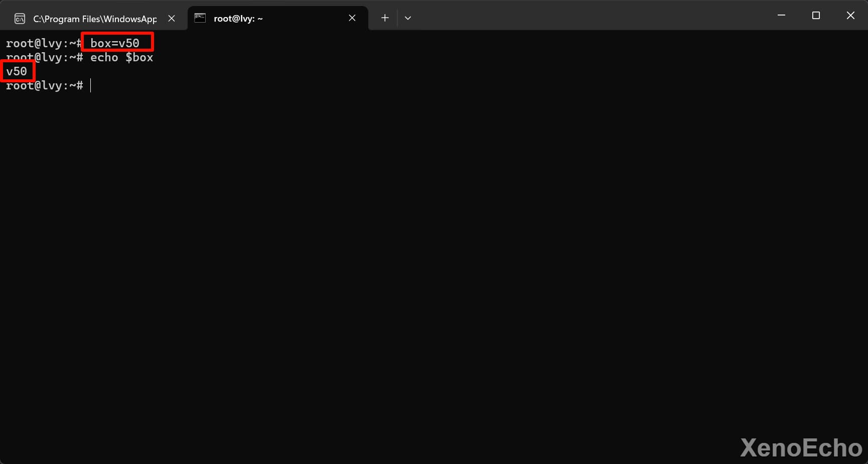
Task: Click the echo $box command text
Action: [x=121, y=58]
